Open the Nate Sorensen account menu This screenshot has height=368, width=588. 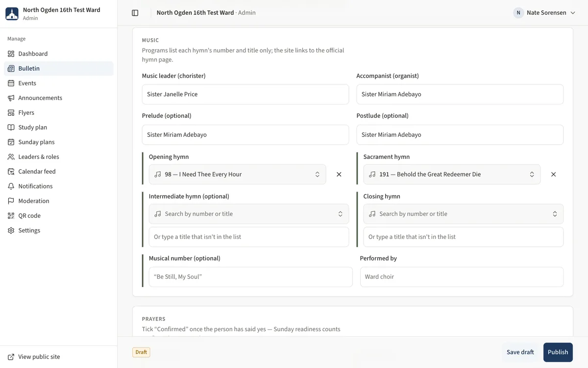tap(544, 13)
